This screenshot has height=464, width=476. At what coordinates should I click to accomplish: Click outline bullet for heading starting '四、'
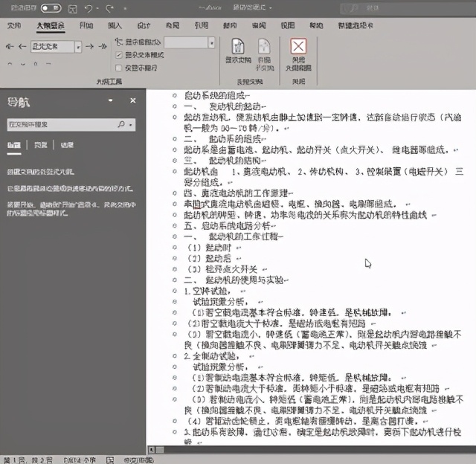pyautogui.click(x=175, y=193)
